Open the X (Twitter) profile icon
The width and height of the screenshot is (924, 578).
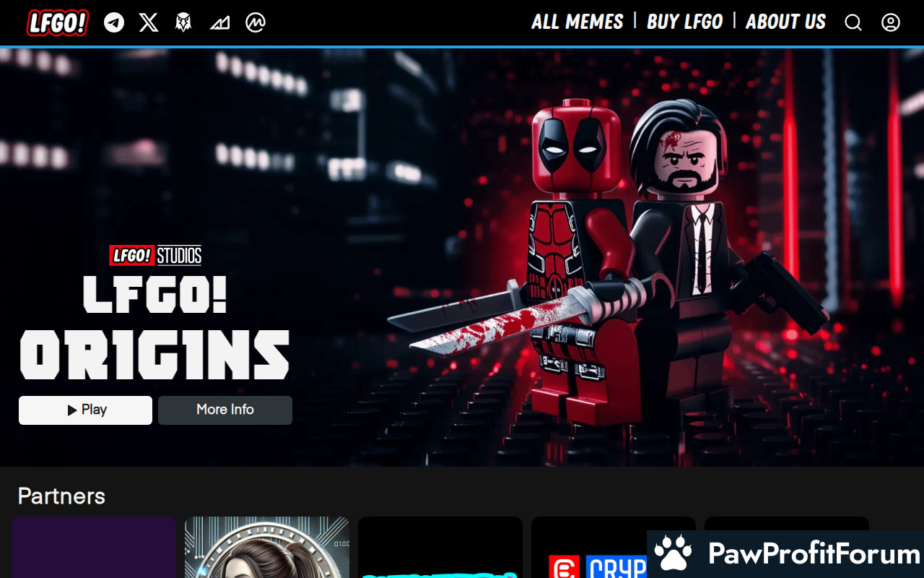pos(149,22)
